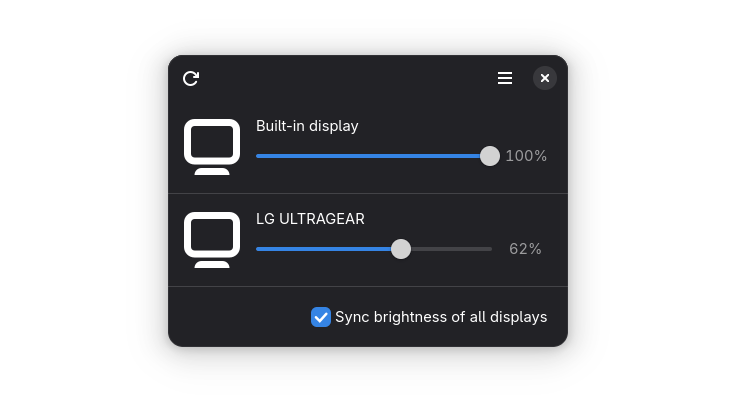The width and height of the screenshot is (736, 414).
Task: Click the stand of LG ULTRAGEAR monitor icon
Action: 212,264
